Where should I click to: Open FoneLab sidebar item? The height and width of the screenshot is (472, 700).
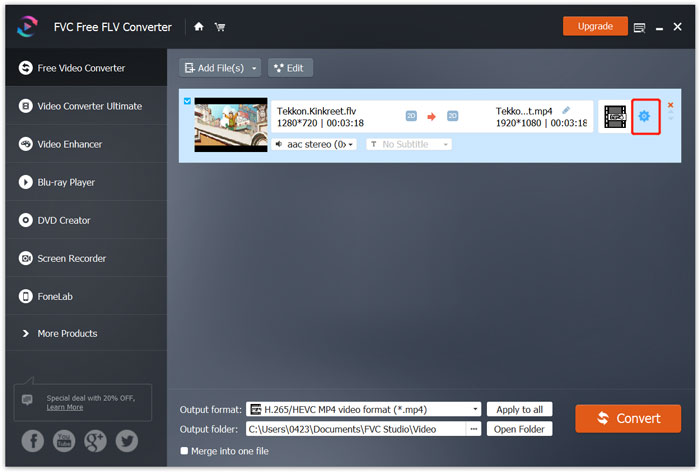86,296
